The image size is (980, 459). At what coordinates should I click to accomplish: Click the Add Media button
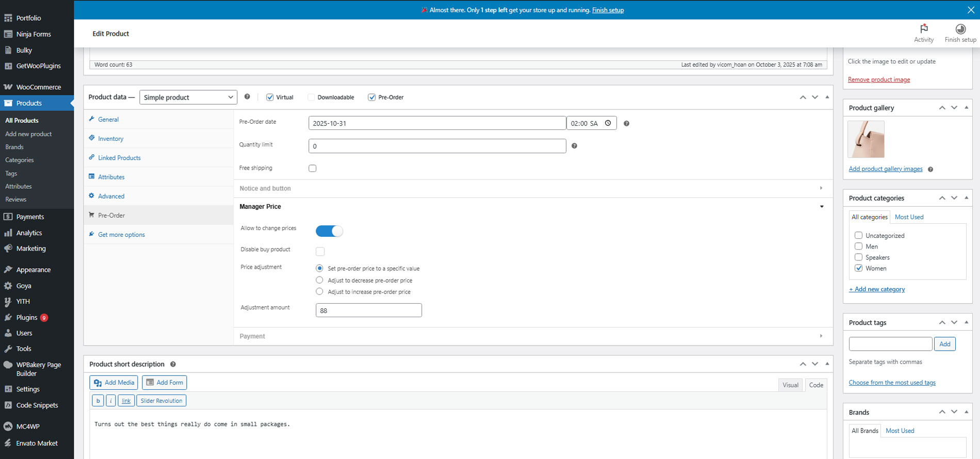(x=114, y=383)
